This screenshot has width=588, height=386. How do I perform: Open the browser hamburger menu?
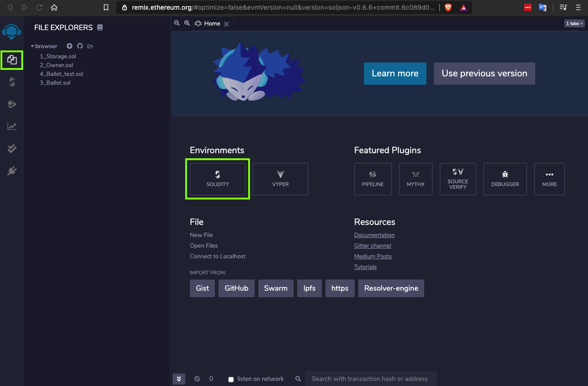click(578, 7)
